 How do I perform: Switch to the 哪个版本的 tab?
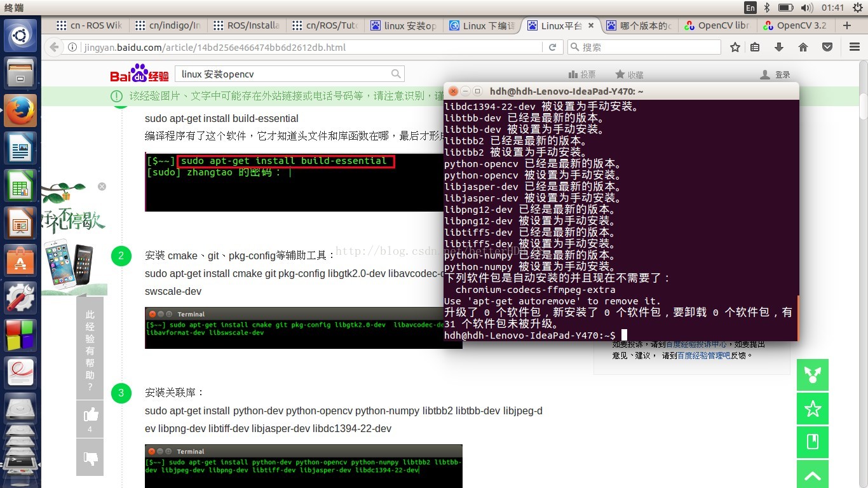639,25
